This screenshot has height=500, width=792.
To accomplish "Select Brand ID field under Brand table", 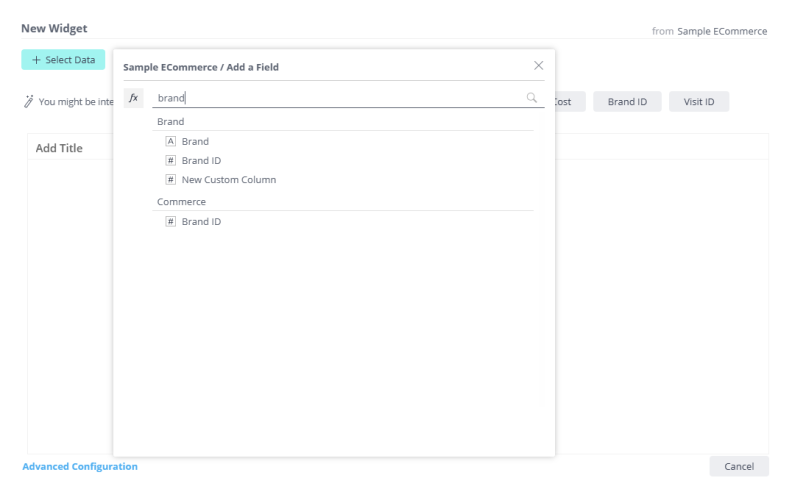I will (x=201, y=161).
